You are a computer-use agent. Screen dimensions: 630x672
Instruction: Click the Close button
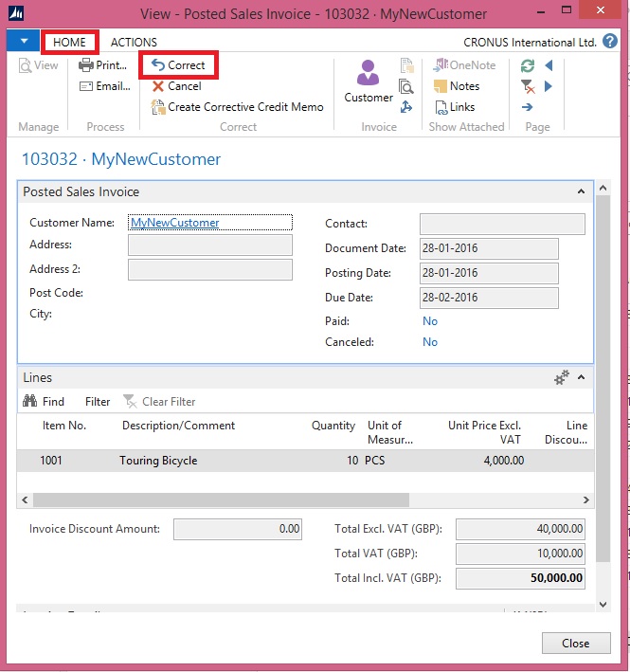575,643
